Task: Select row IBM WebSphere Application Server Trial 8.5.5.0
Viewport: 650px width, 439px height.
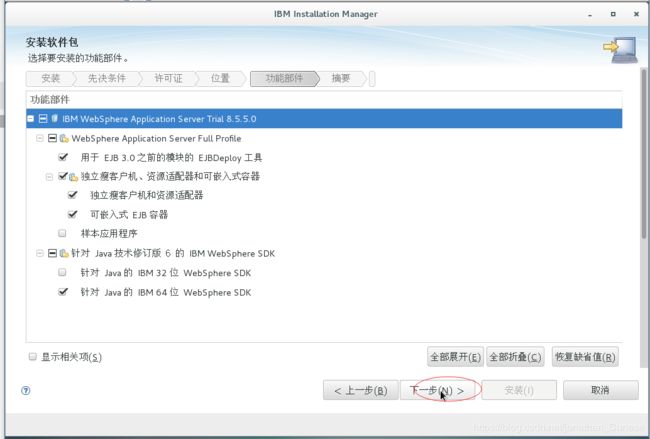Action: coord(324,119)
